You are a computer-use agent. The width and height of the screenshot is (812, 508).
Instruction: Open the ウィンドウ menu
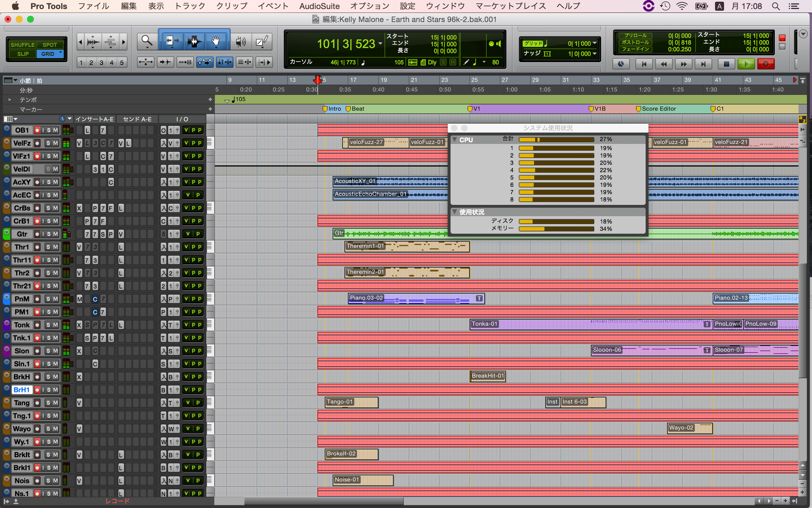coord(445,6)
